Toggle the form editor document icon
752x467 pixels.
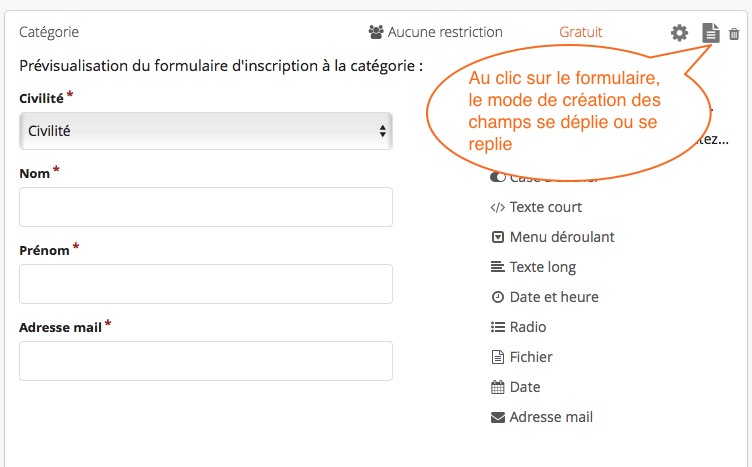click(x=711, y=33)
